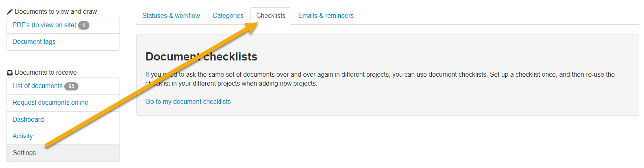Screen dimensions: 644x168
Task: Click the checklist description paragraph text
Action: [380, 75]
